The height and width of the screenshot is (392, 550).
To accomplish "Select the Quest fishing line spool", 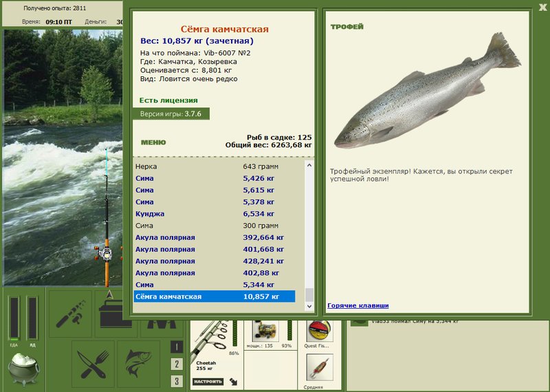I will 319,331.
